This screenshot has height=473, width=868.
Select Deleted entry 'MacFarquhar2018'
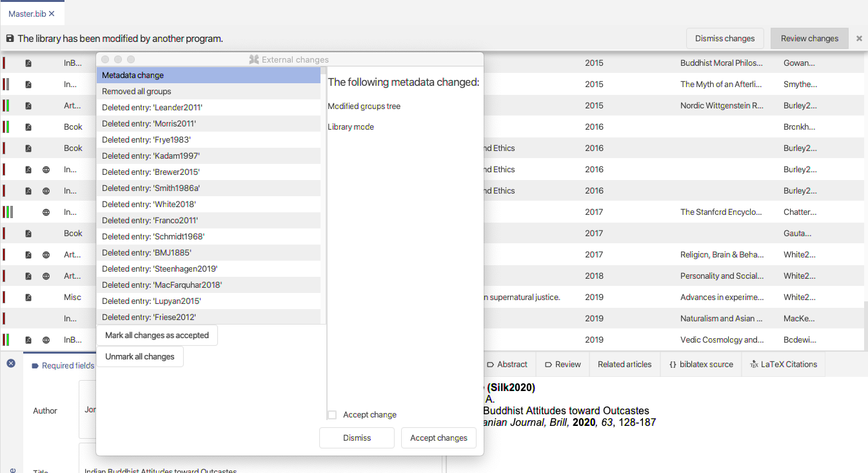(208, 285)
